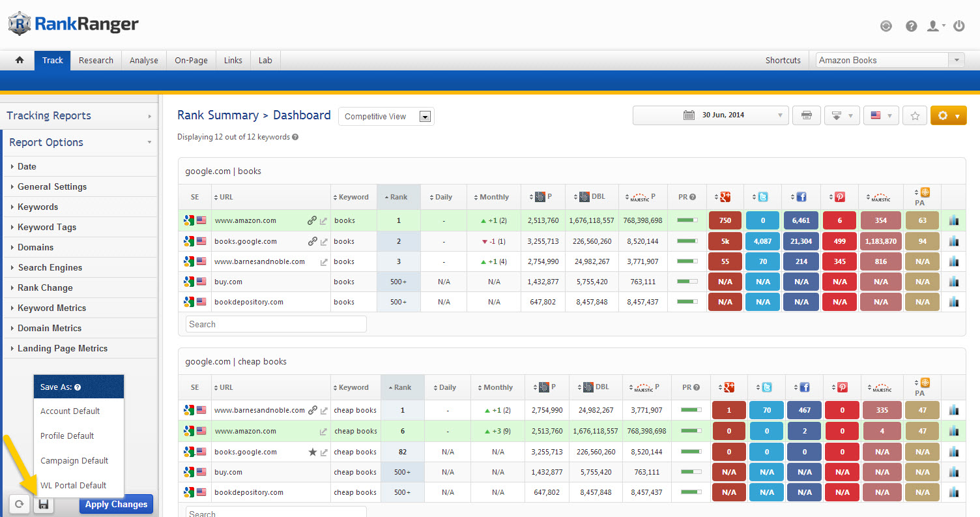Click the help question mark icon in the header
The width and height of the screenshot is (980, 517).
tap(912, 26)
